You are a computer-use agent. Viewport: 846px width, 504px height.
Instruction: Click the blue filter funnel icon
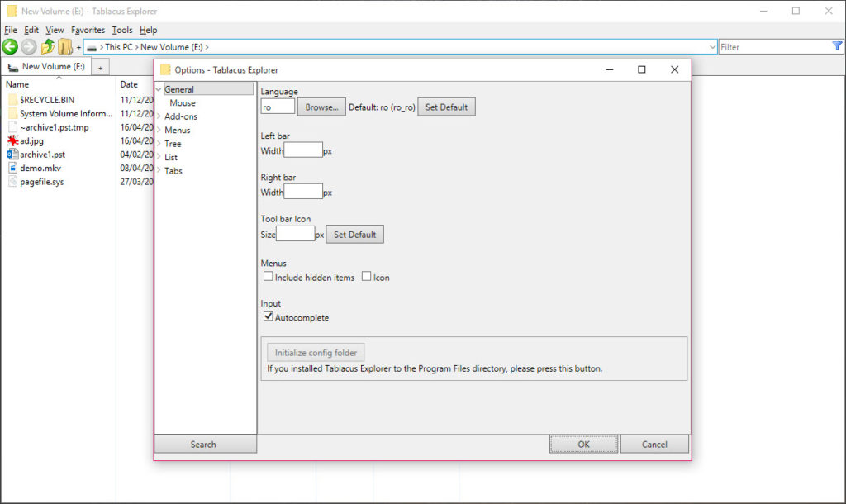pos(837,46)
